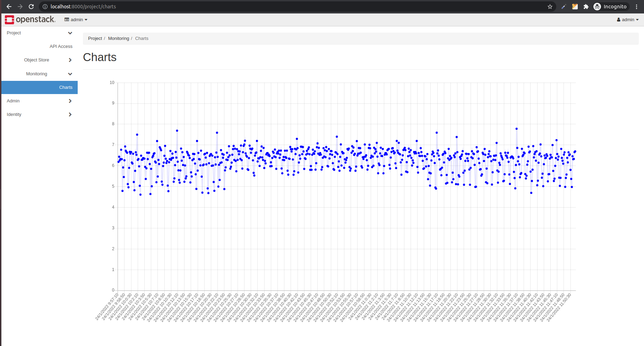Click the Project breadcrumb link

[x=95, y=39]
